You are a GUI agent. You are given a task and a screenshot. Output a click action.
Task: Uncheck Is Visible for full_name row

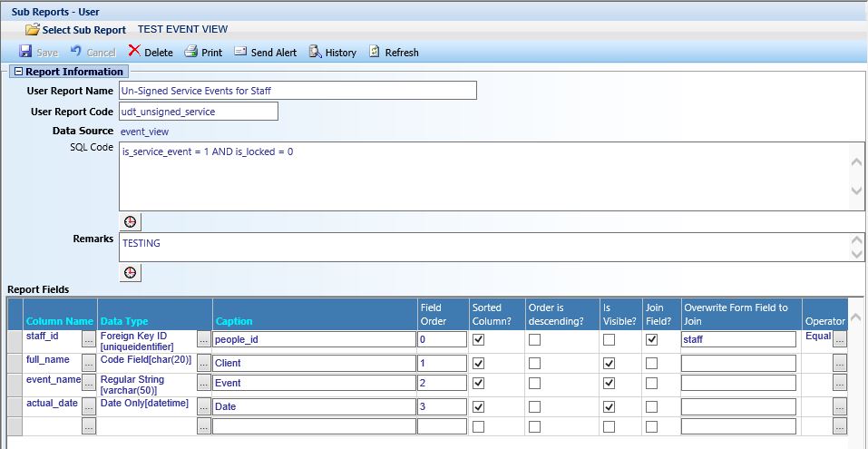[609, 363]
